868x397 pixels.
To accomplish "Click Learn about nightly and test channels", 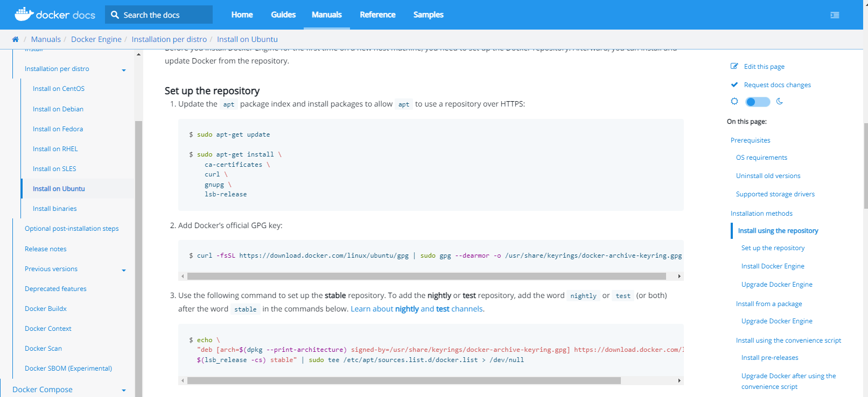I will 417,309.
